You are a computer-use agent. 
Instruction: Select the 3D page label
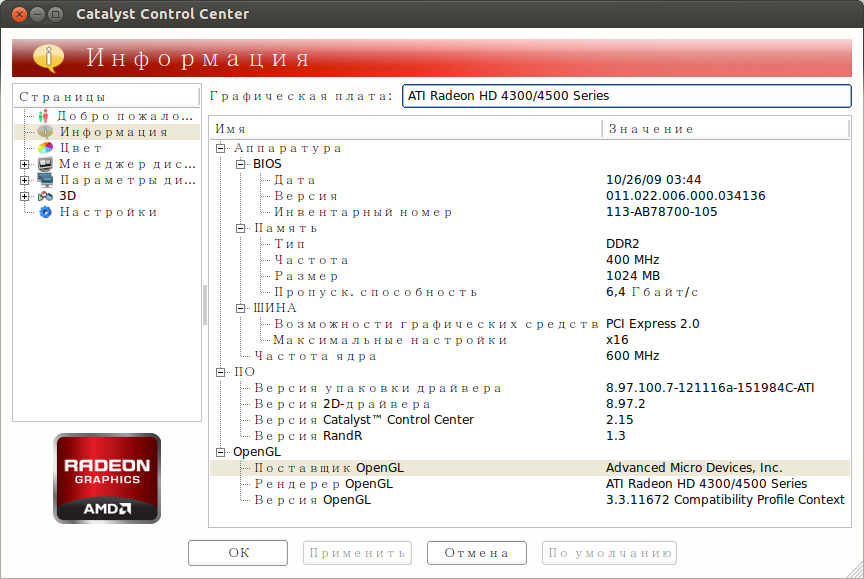pyautogui.click(x=68, y=196)
